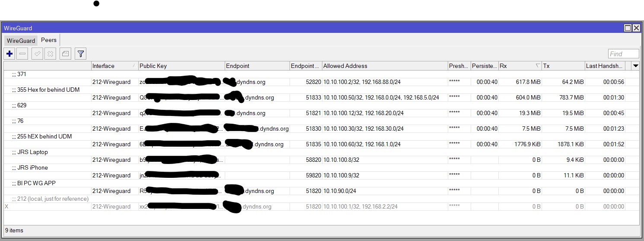Click last handshake time 00:00:56
Screen dimensions: 644x241
[x=614, y=82]
